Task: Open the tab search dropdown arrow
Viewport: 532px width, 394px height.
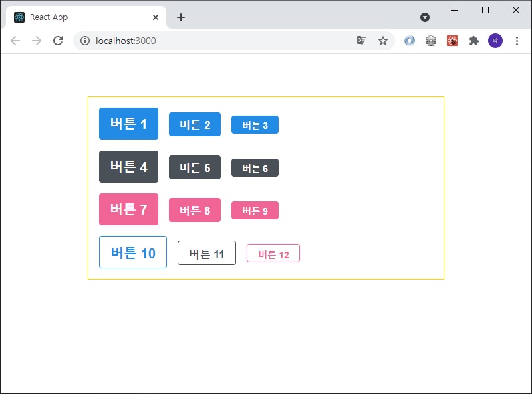Action: [425, 17]
